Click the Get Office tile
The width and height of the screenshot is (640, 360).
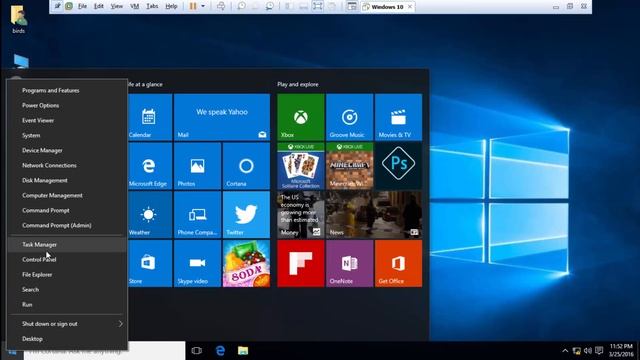(398, 264)
